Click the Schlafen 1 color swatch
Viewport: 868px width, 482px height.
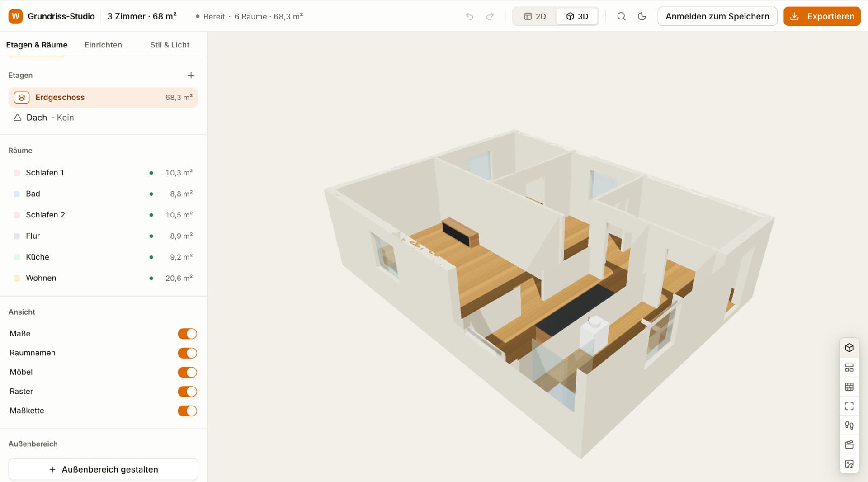coord(17,173)
